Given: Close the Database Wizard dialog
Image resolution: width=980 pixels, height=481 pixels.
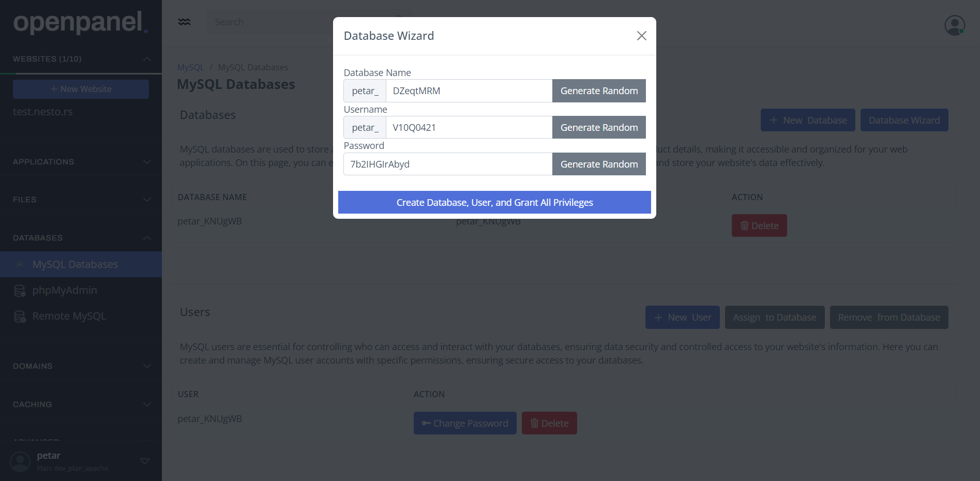Looking at the screenshot, I should [x=641, y=36].
